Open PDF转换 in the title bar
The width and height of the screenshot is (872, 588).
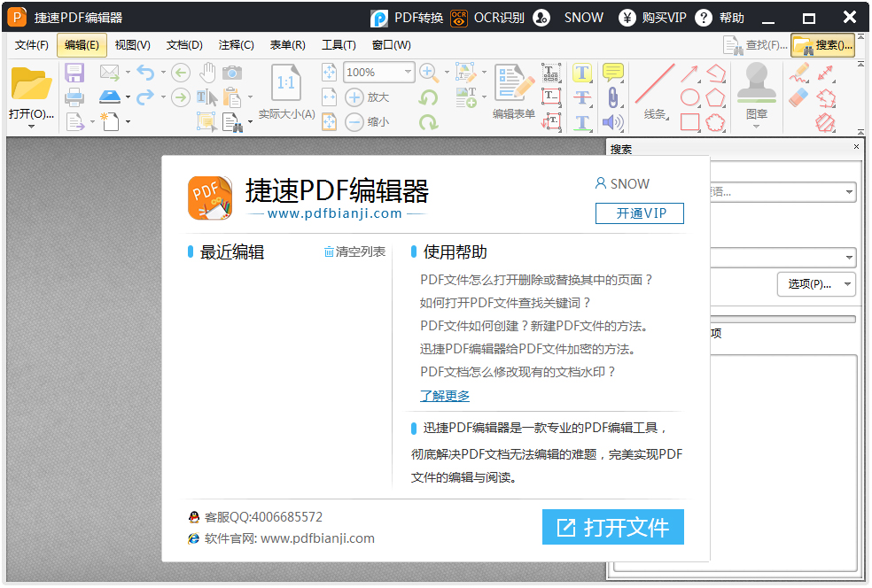407,18
